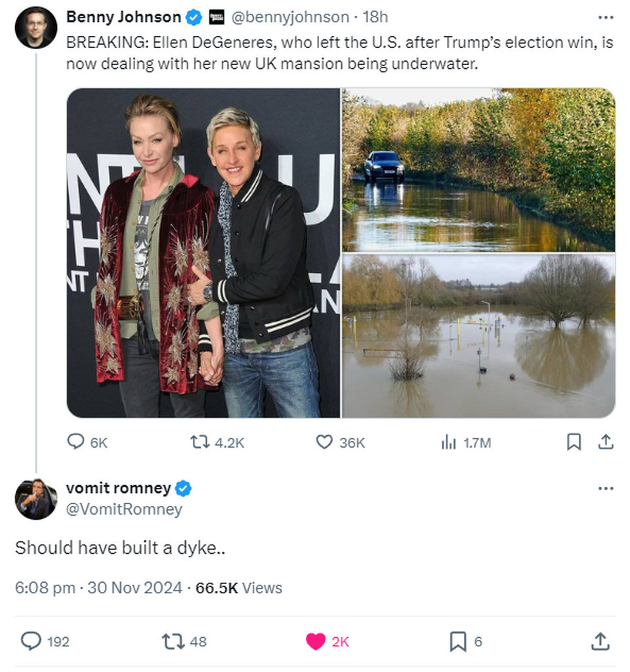The width and height of the screenshot is (630, 672).
Task: Open more options for vomit romney's reply
Action: (606, 489)
